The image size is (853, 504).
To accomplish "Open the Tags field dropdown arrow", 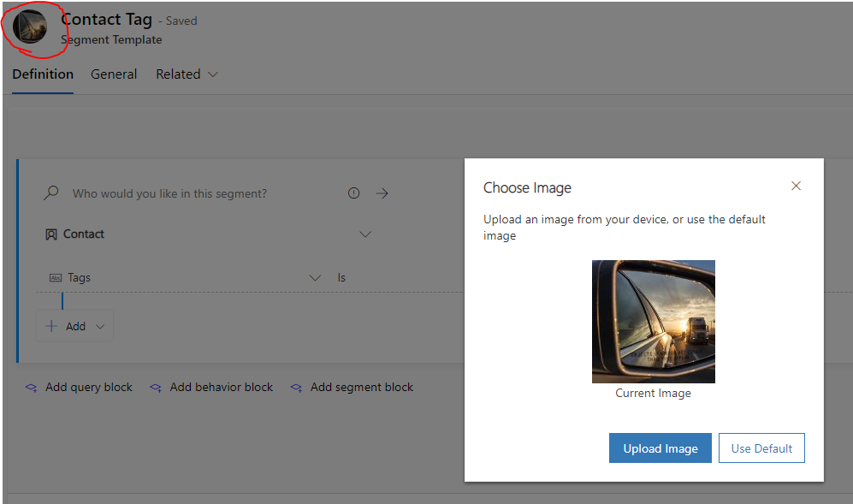I will (x=315, y=278).
